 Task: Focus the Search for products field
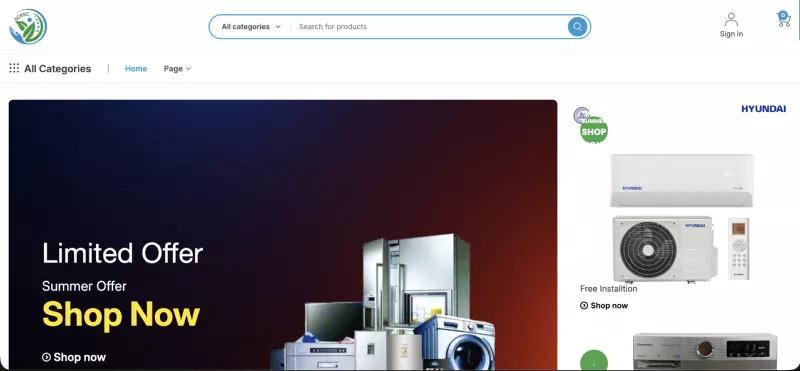[430, 27]
